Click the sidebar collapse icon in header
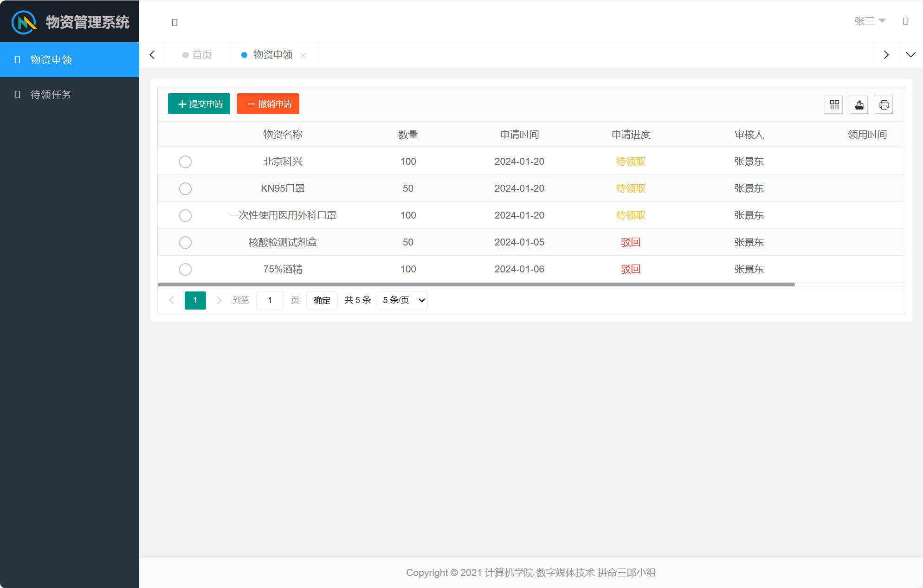This screenshot has height=588, width=923. click(x=175, y=21)
